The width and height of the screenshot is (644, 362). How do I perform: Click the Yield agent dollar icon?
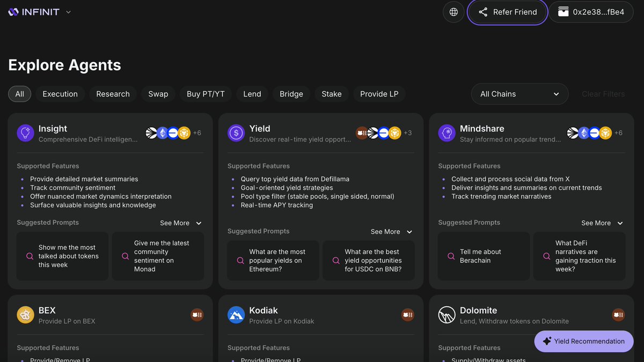pos(236,133)
